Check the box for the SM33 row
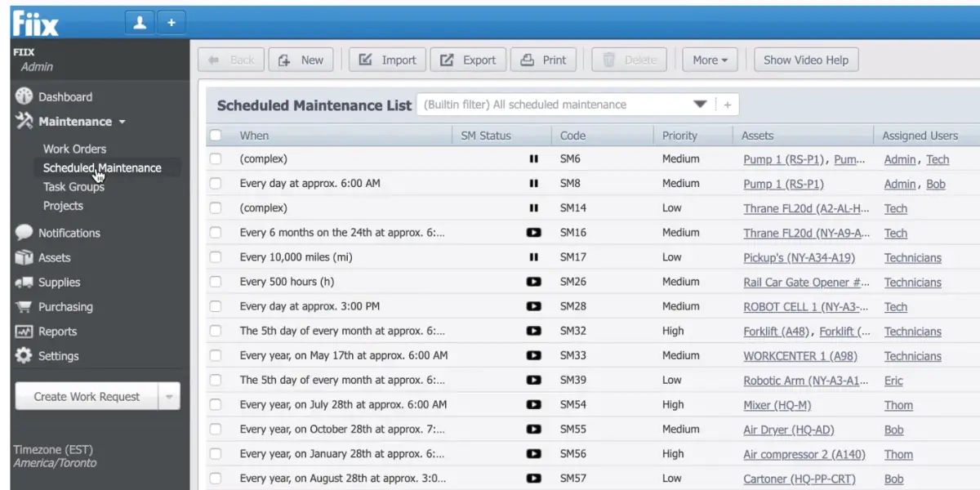The image size is (980, 490). pyautogui.click(x=216, y=355)
